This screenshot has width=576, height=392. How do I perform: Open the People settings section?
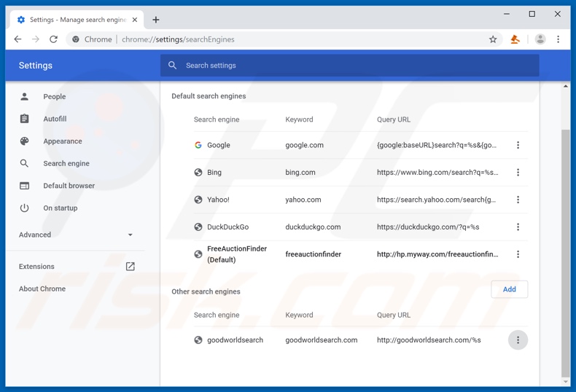pos(55,96)
